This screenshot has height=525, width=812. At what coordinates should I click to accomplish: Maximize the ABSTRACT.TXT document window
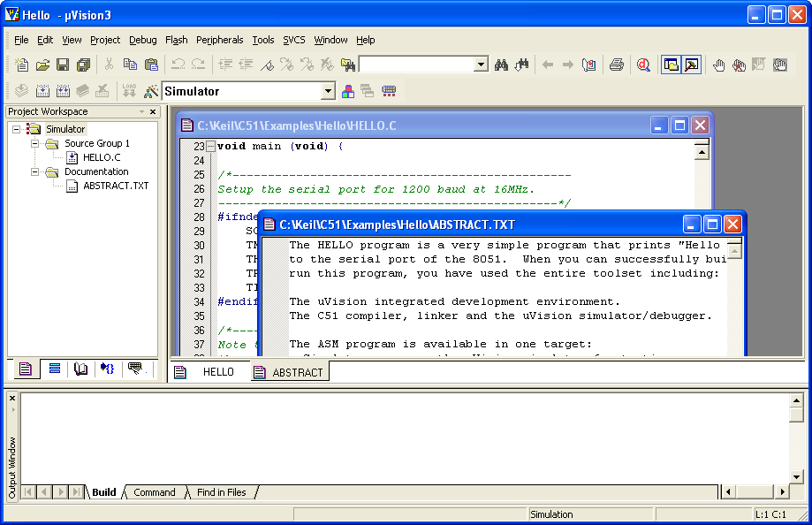pyautogui.click(x=712, y=224)
